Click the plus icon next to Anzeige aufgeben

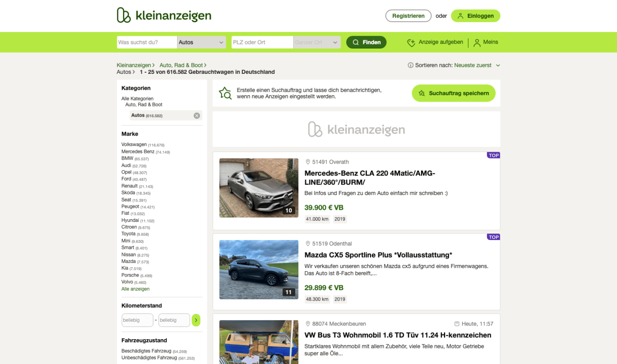[x=411, y=42]
